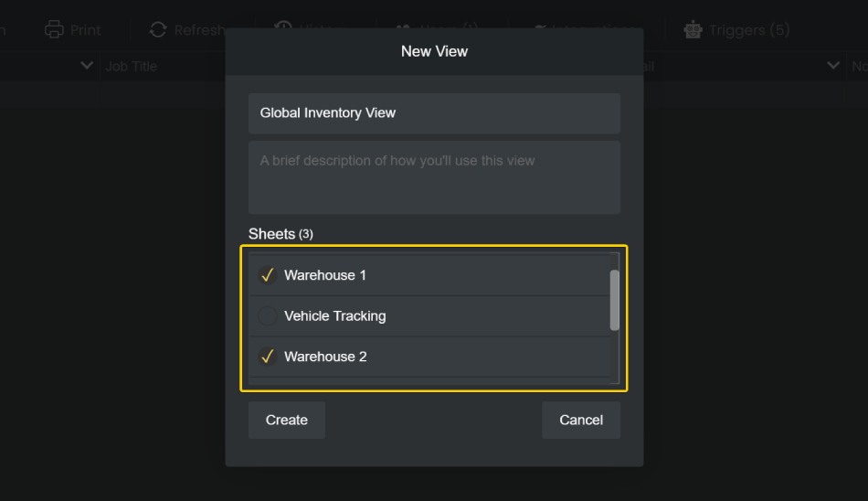Open the chevron dropdown at far right column
Image resolution: width=868 pixels, height=501 pixels.
(x=833, y=66)
